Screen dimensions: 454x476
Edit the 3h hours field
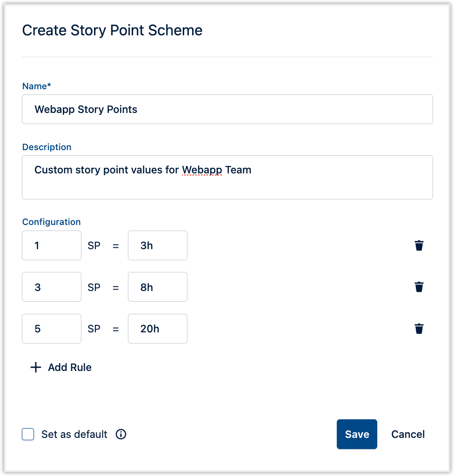[158, 245]
